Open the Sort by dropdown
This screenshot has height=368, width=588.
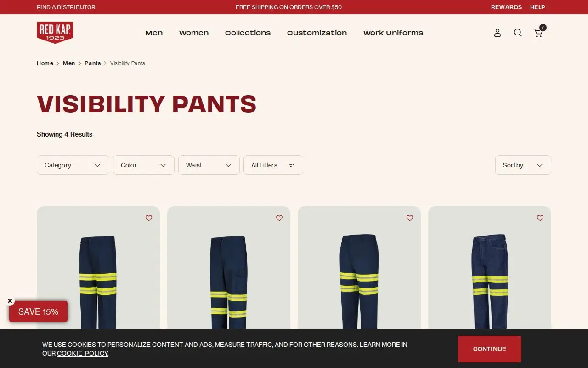(x=523, y=165)
